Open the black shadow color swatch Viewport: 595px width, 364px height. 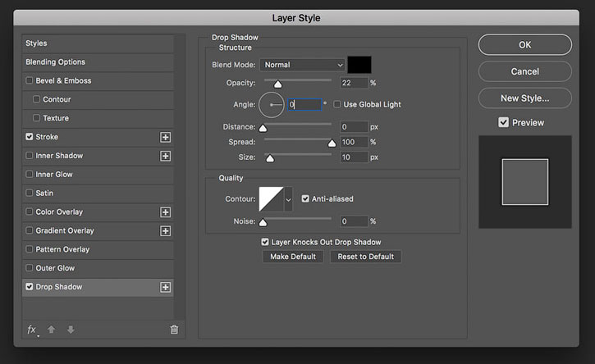359,65
